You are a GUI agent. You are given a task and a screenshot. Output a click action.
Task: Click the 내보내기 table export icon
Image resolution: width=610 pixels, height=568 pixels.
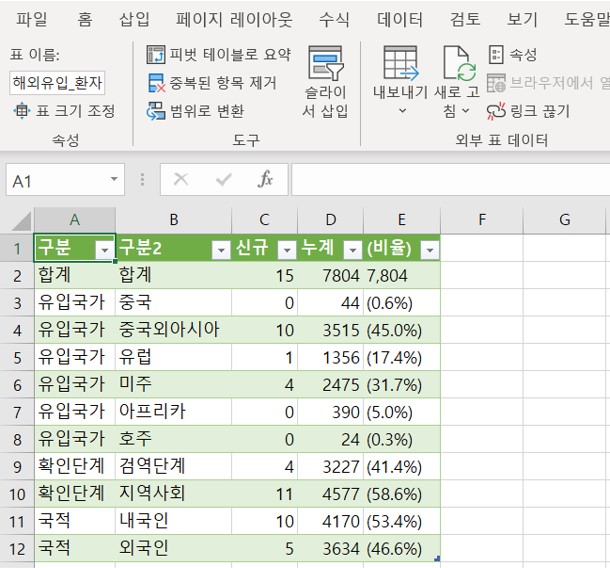coord(401,63)
